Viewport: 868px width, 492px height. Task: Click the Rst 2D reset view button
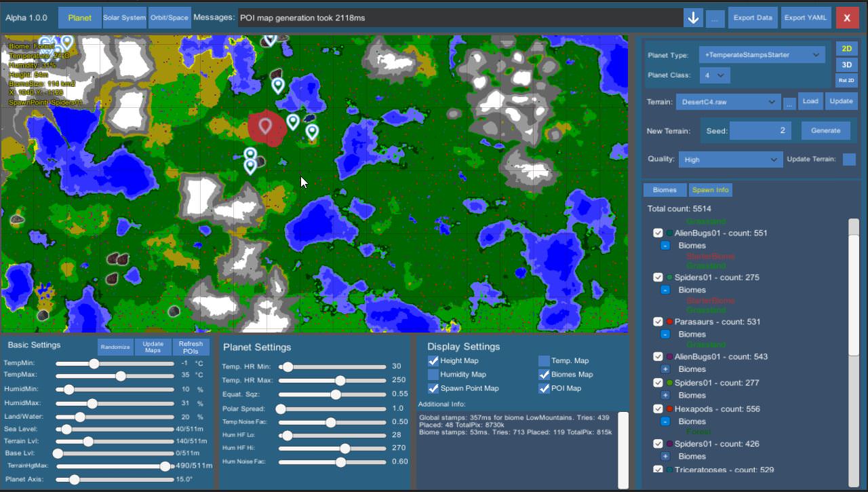click(846, 81)
